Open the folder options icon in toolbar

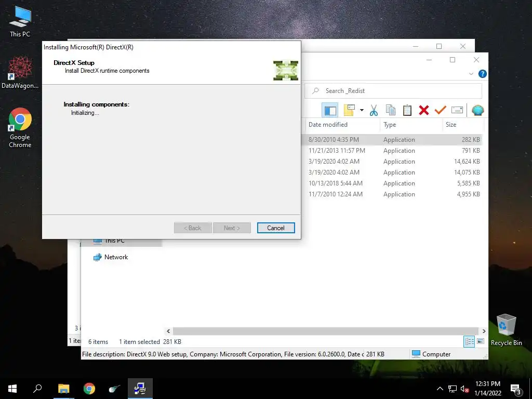point(350,110)
